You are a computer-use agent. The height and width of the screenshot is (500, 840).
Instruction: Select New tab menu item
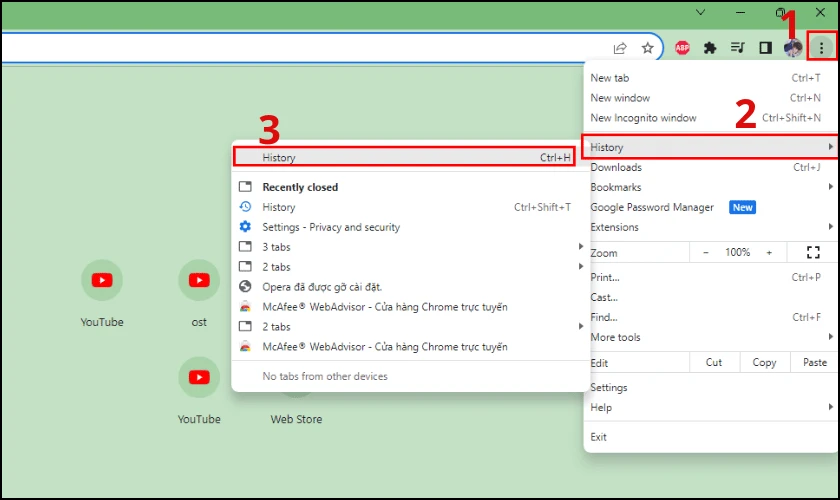click(710, 78)
